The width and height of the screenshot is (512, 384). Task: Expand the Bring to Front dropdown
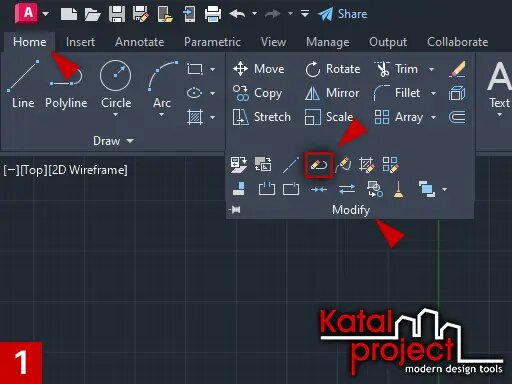[x=444, y=189]
